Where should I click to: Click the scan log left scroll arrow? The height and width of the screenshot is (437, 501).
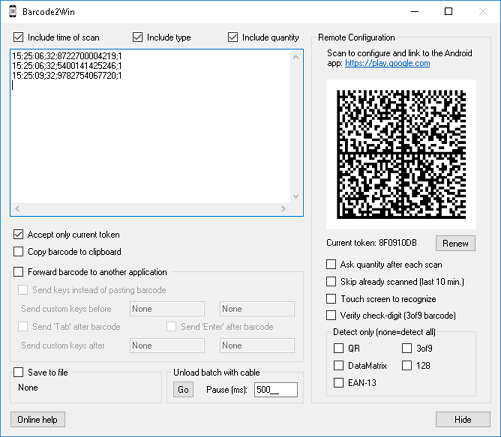pos(17,209)
